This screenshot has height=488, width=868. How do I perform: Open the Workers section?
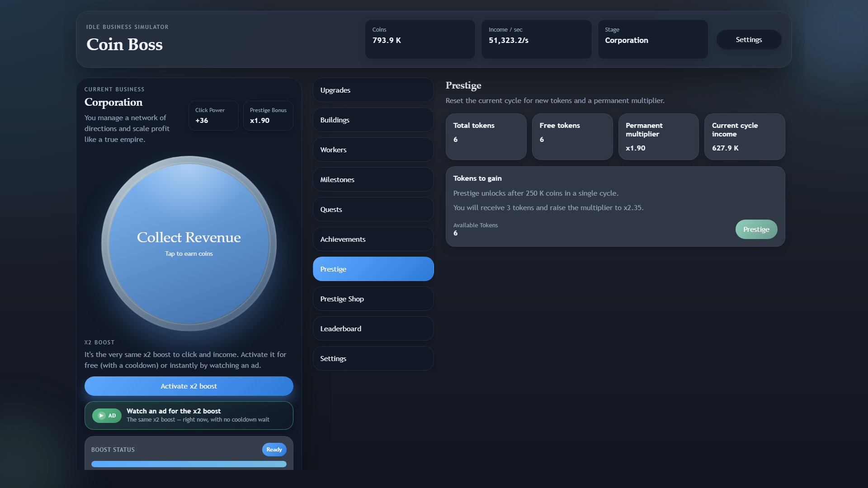point(373,150)
